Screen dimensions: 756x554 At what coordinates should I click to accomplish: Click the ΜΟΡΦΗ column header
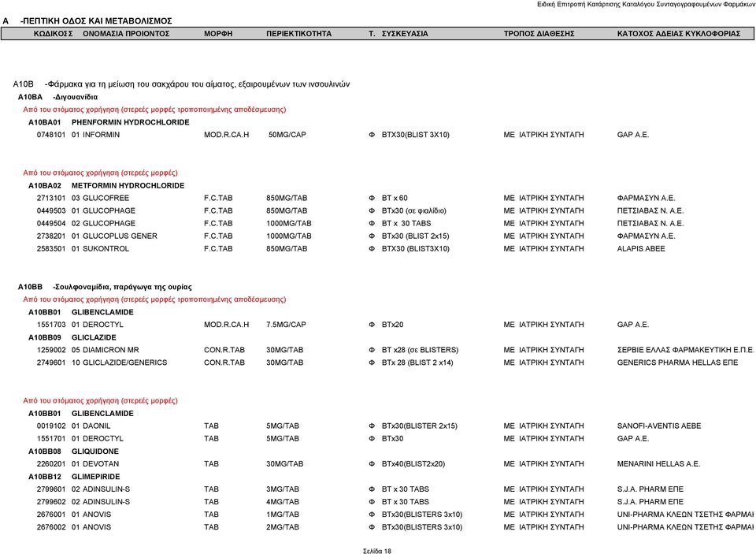click(x=218, y=34)
